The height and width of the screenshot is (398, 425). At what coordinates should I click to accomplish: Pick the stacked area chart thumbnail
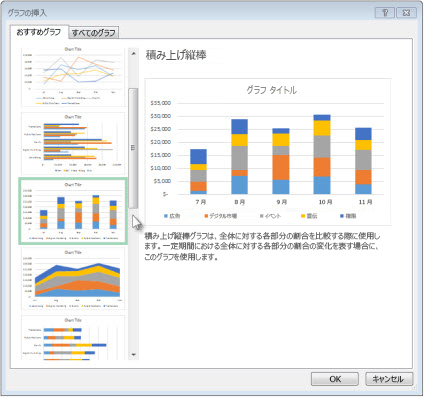(x=73, y=279)
